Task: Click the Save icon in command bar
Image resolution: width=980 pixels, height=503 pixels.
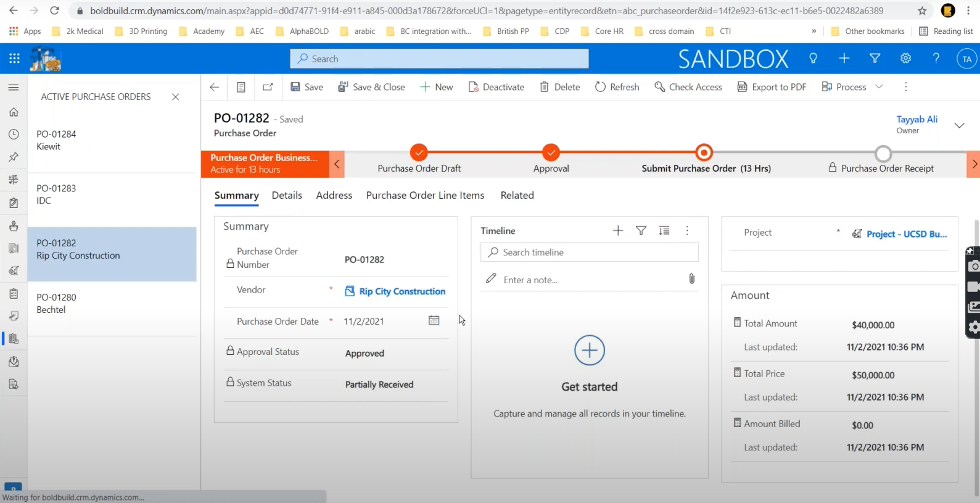Action: point(295,87)
